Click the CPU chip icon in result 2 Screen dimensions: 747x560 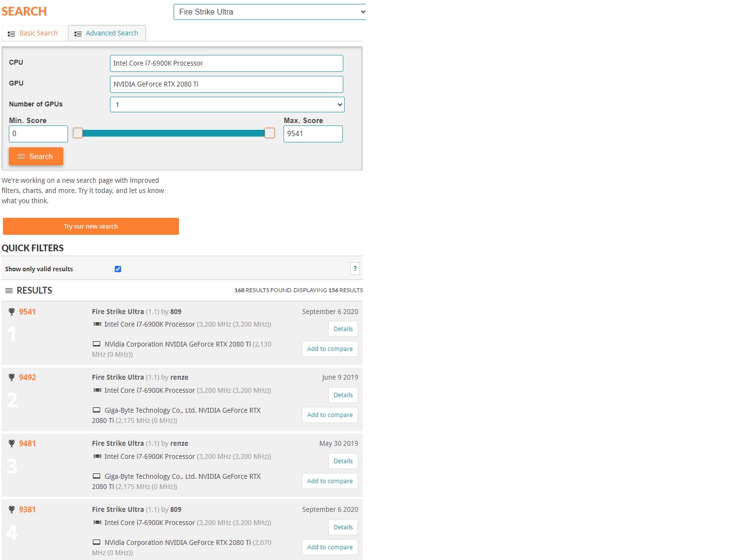(x=97, y=390)
